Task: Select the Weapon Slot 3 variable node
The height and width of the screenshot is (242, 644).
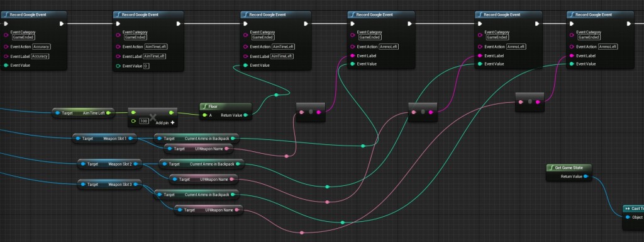Action: [109, 185]
